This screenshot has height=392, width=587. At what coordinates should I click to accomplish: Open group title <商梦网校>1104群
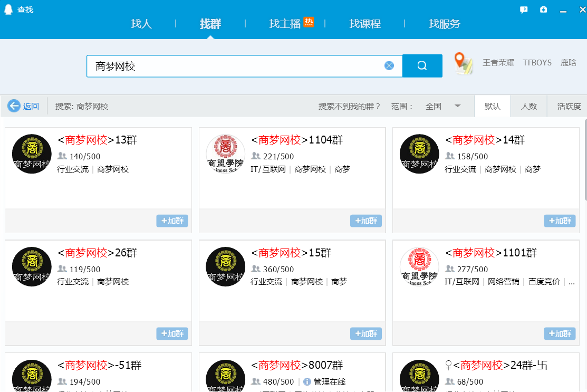pos(297,140)
